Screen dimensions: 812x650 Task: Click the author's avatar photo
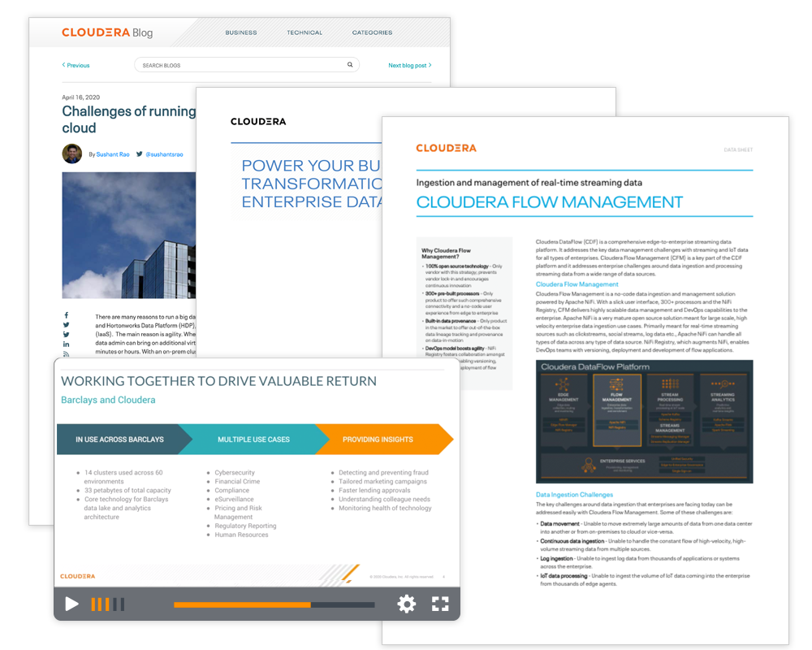pos(72,154)
